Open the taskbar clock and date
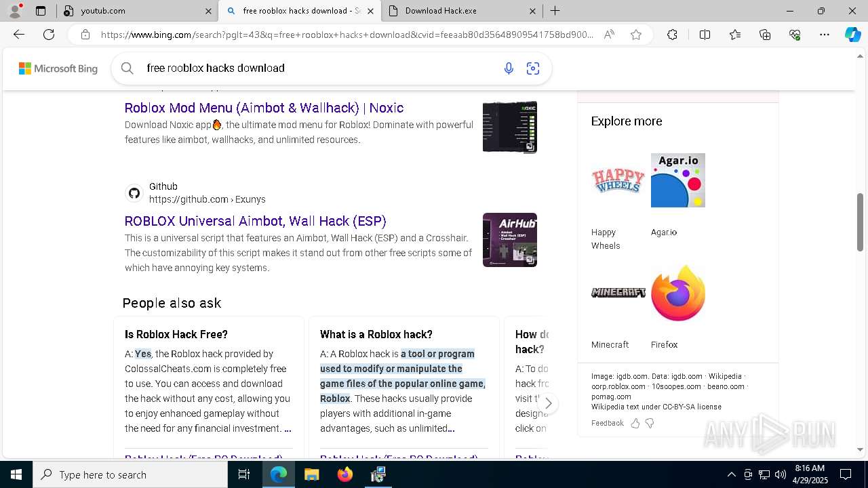This screenshot has height=488, width=868. [x=810, y=474]
